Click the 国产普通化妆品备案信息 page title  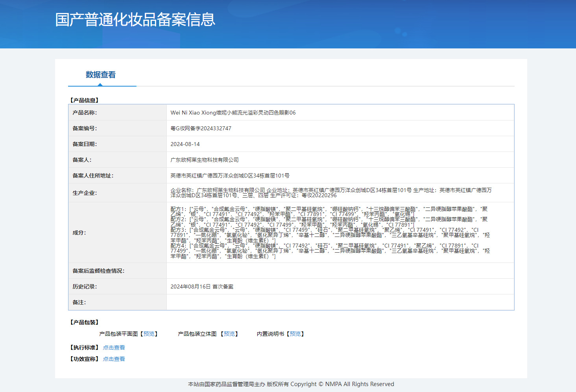coord(135,20)
